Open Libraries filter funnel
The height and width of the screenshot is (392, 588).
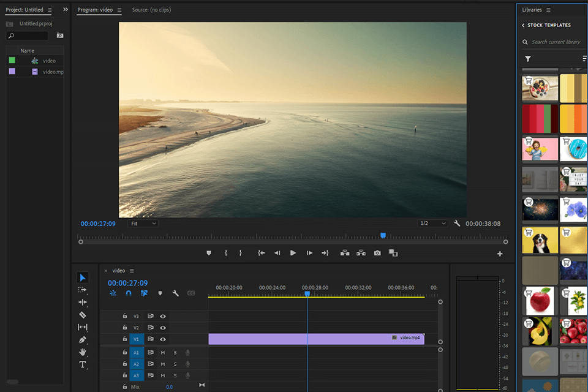(528, 59)
